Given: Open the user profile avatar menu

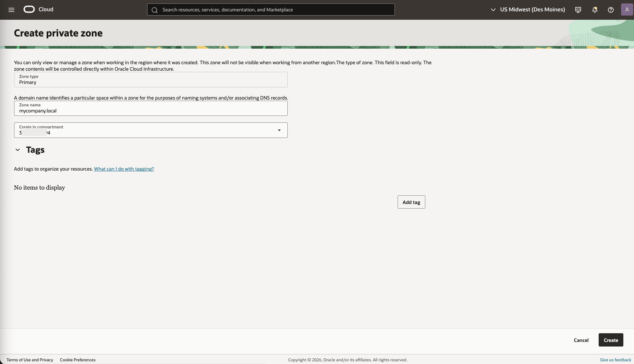Looking at the screenshot, I should (x=627, y=9).
